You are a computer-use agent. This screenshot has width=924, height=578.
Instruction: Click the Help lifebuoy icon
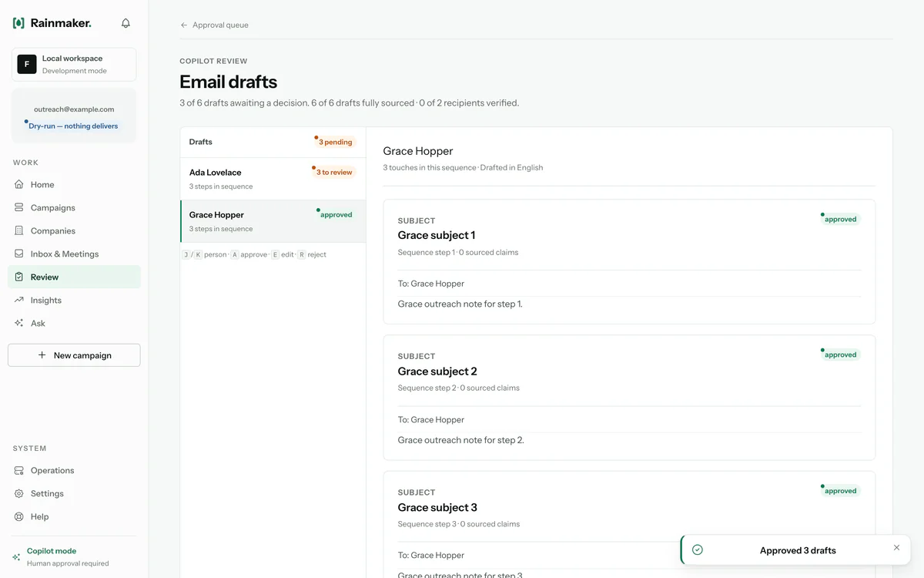click(x=19, y=516)
